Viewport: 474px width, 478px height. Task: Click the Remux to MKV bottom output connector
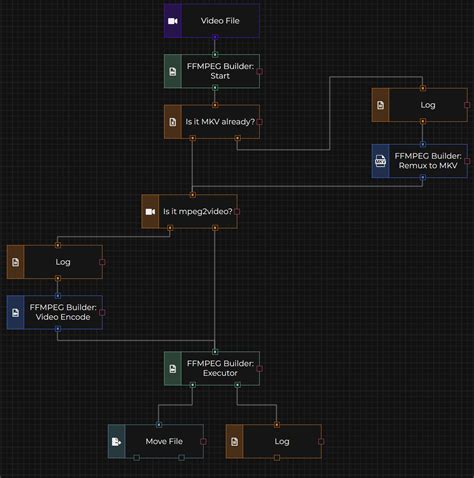[x=423, y=177]
